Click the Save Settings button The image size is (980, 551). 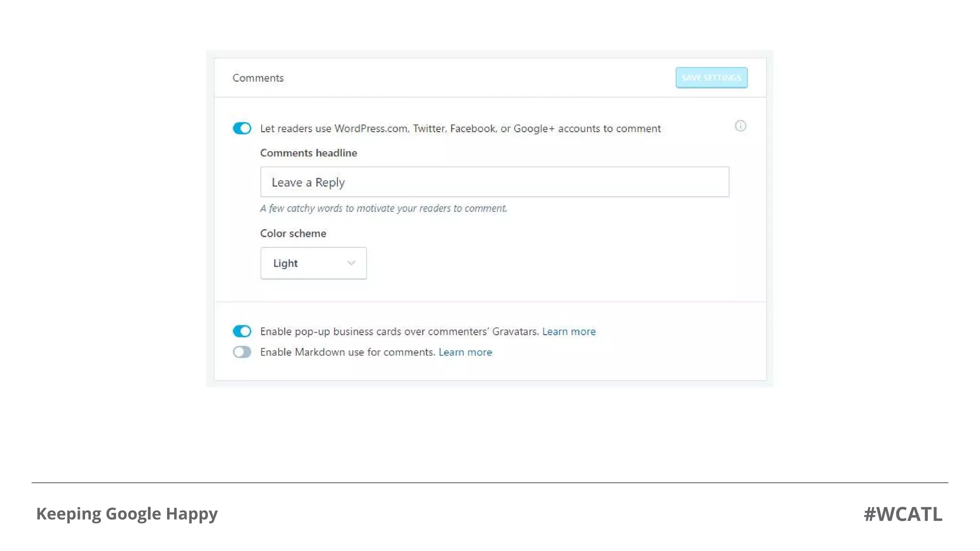pyautogui.click(x=712, y=77)
